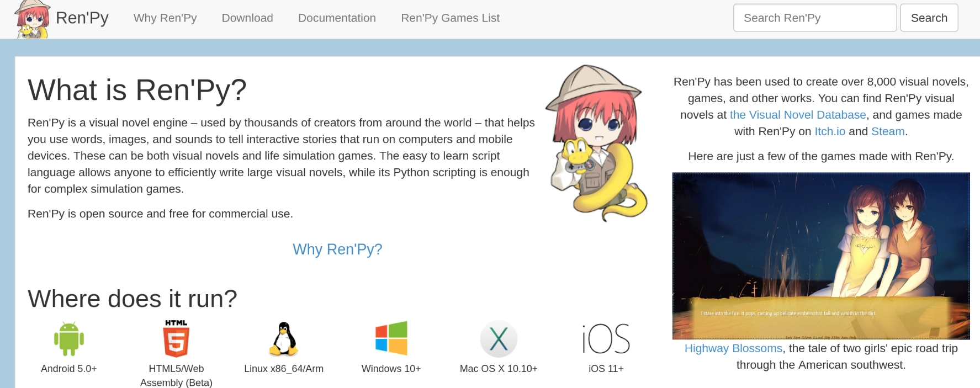The width and height of the screenshot is (980, 388).
Task: Click the Search button
Action: (x=929, y=18)
